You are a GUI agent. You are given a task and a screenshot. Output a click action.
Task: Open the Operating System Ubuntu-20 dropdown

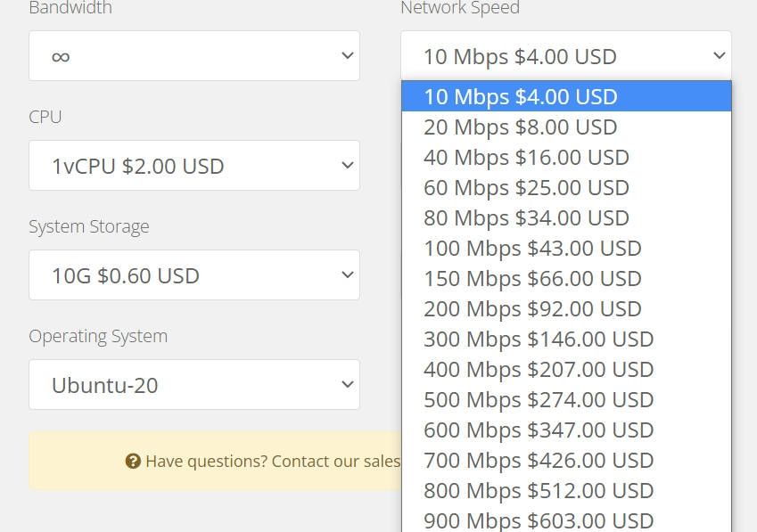194,385
